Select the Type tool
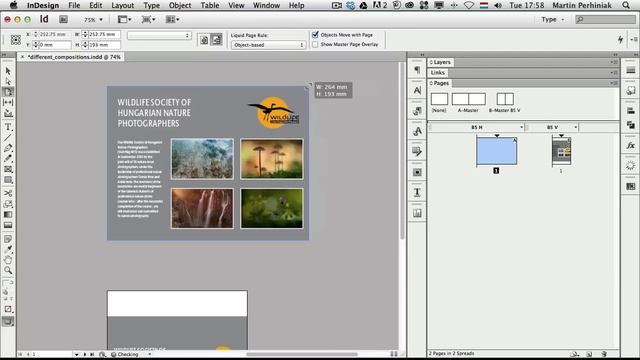Viewport: 640px width, 360px height. (x=8, y=127)
